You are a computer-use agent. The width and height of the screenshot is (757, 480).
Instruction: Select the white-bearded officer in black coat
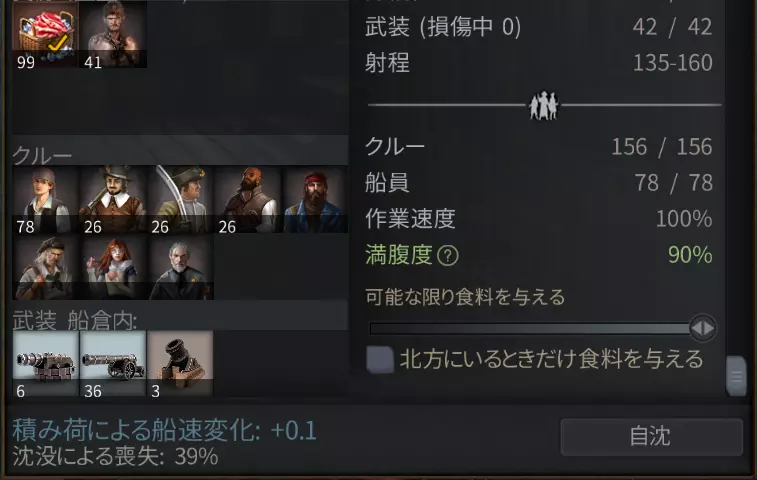point(180,267)
